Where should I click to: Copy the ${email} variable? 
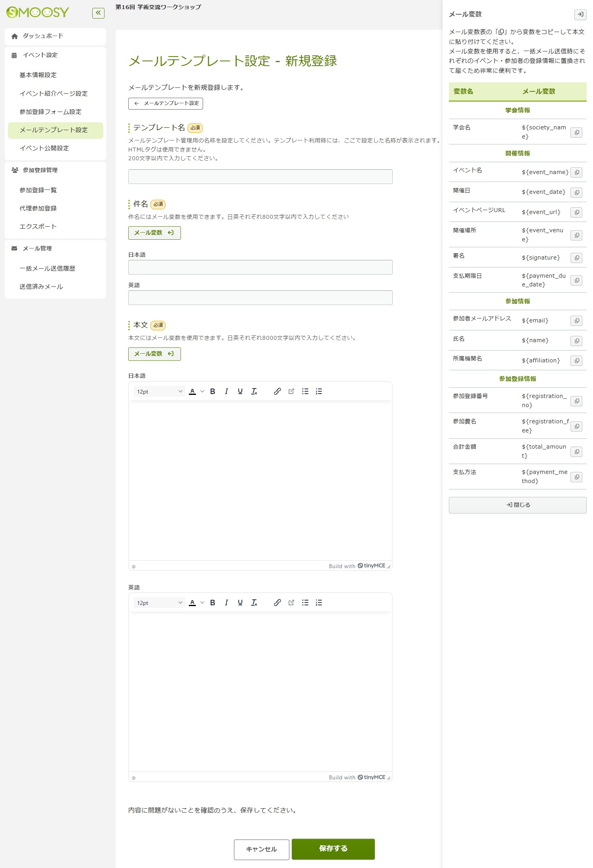pos(576,321)
